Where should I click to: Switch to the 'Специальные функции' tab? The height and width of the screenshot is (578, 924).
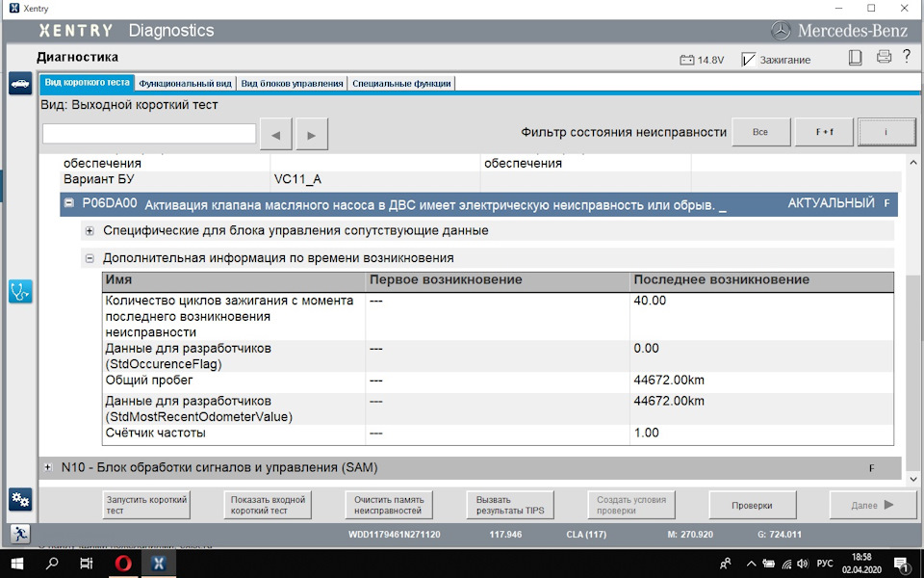point(401,83)
